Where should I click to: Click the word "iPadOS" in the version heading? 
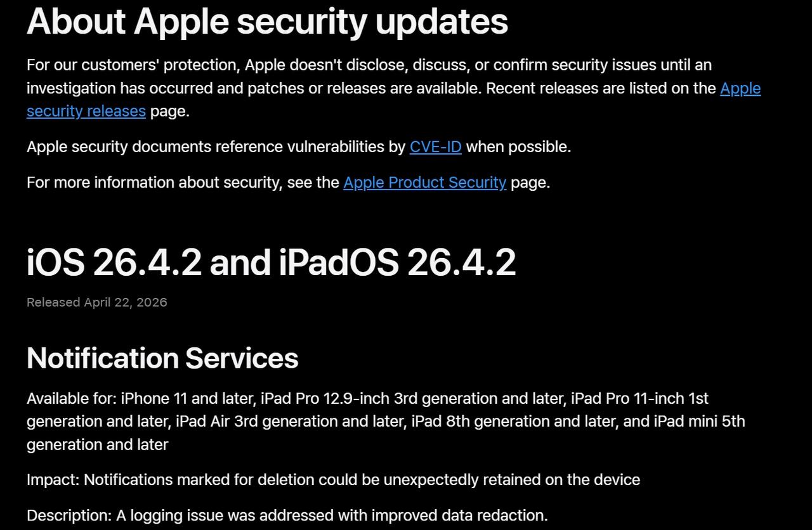point(339,262)
